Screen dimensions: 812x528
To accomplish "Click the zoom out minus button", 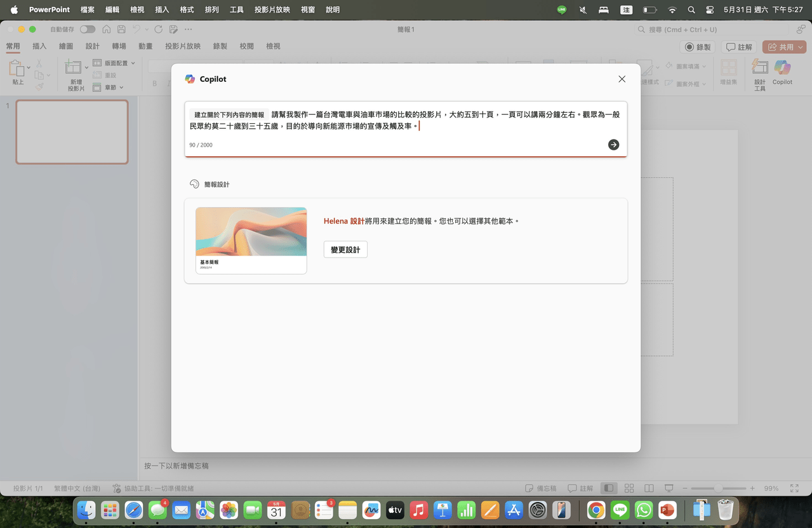I will click(x=684, y=489).
